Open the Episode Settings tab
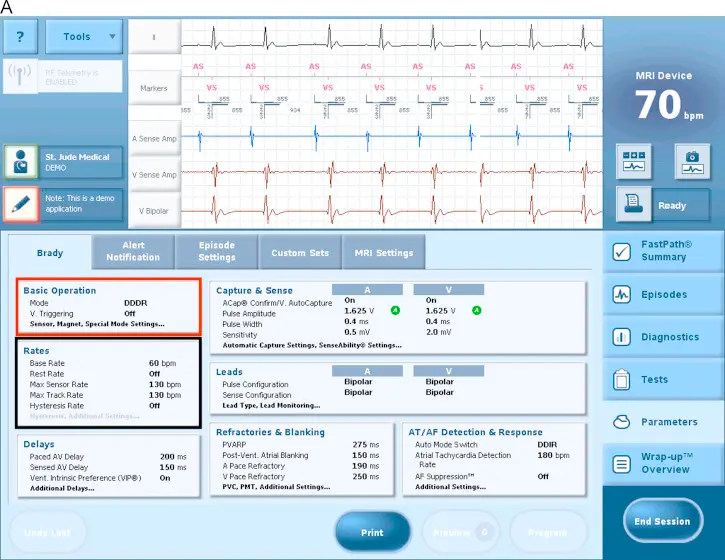The width and height of the screenshot is (725, 560). click(217, 252)
